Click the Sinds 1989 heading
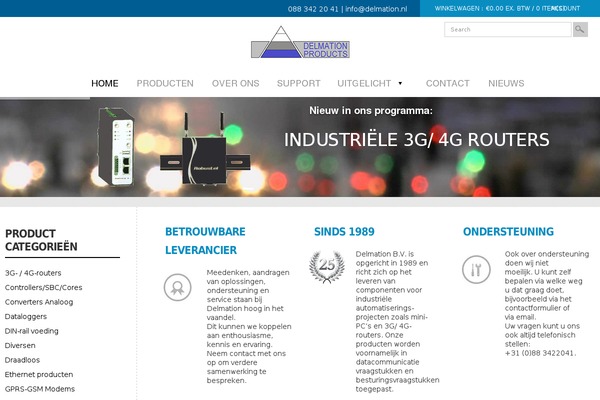The image size is (600, 400). click(x=344, y=232)
